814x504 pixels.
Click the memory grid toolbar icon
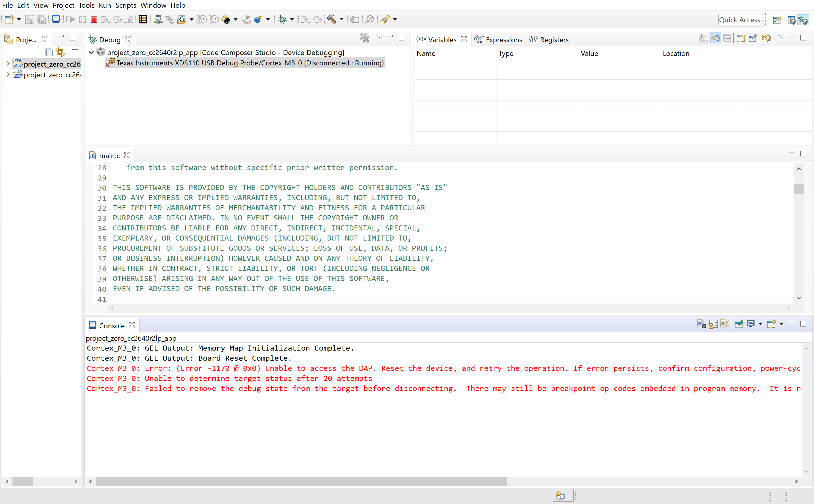point(143,19)
